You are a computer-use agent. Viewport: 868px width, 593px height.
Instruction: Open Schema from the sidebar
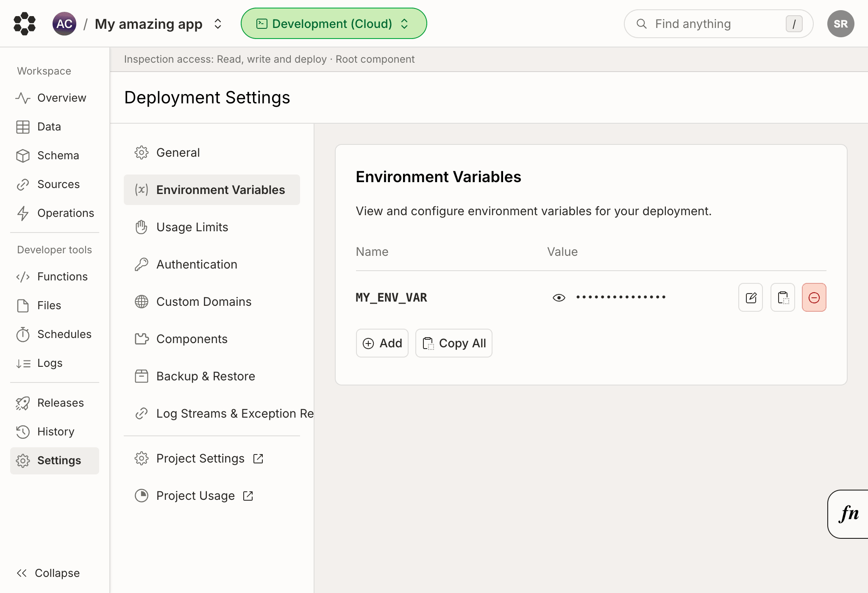pos(55,155)
